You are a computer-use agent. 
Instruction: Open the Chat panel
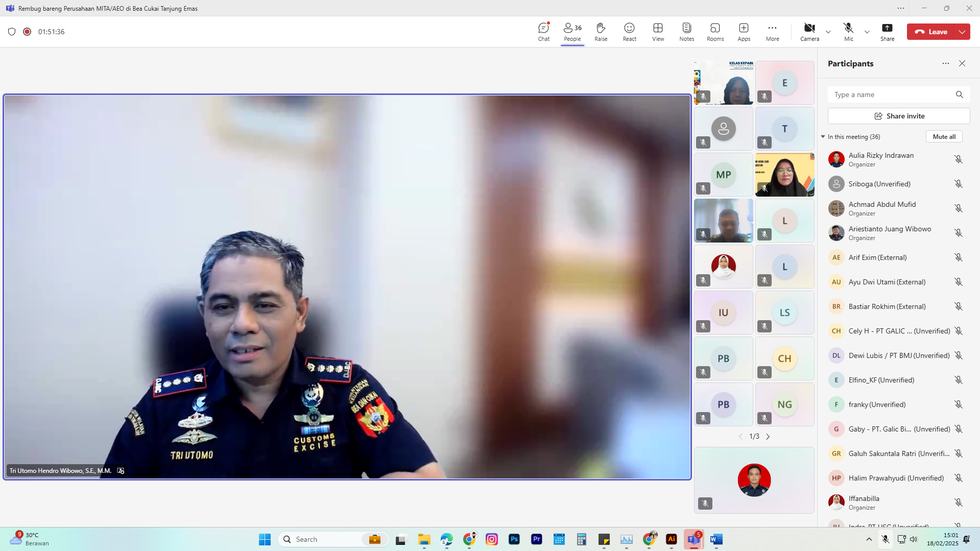click(543, 32)
